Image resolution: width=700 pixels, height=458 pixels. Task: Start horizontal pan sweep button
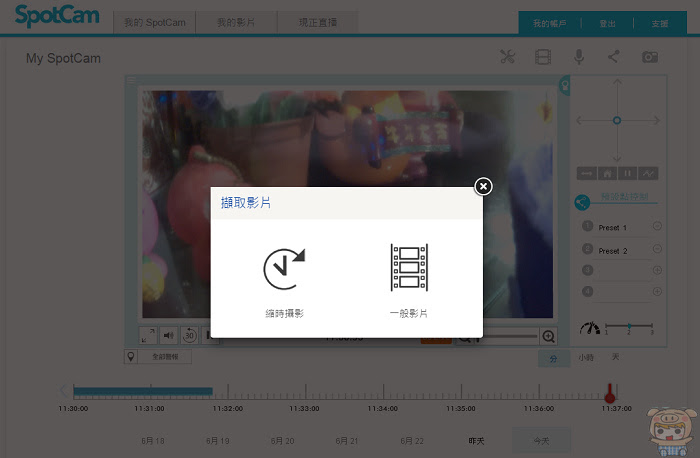(587, 173)
